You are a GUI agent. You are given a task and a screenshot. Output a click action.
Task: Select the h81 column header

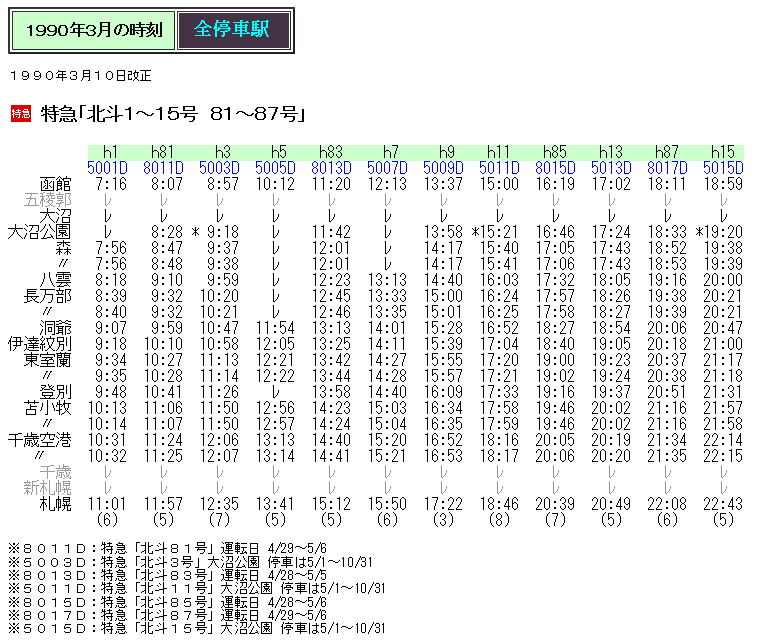coord(162,152)
